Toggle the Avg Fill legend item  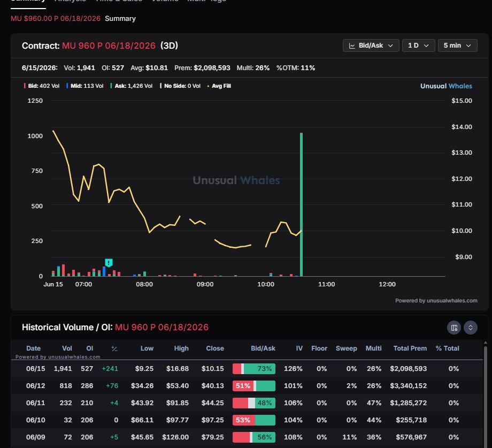tap(219, 86)
